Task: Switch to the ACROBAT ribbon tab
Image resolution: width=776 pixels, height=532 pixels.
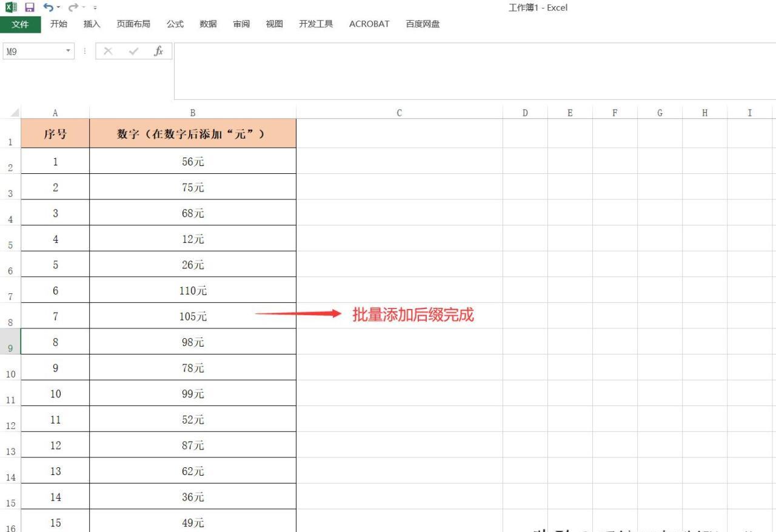Action: (x=369, y=24)
